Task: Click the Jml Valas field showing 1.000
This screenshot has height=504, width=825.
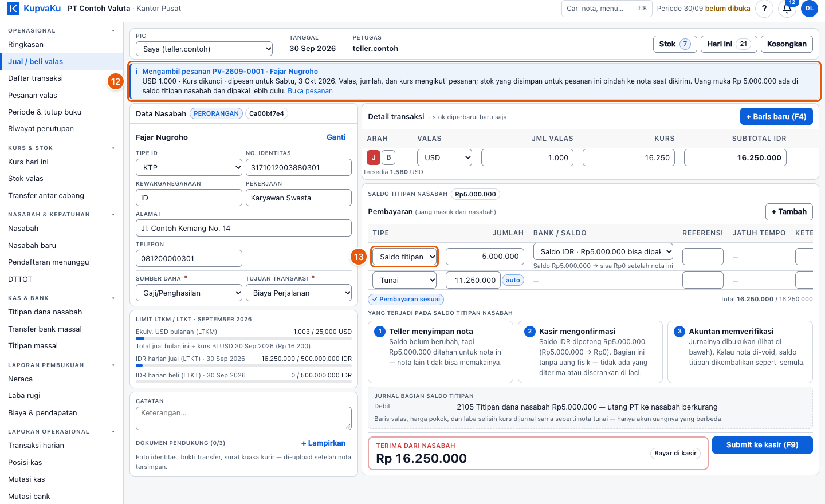Action: [x=528, y=157]
